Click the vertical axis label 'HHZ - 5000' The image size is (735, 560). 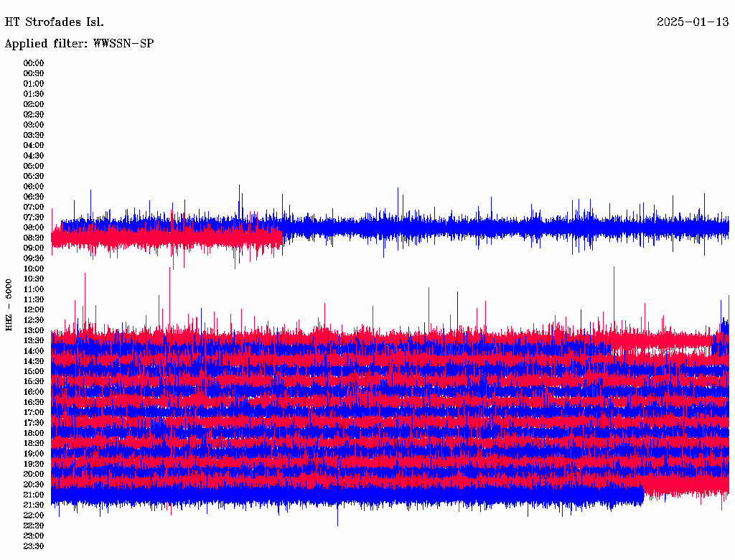pyautogui.click(x=9, y=305)
